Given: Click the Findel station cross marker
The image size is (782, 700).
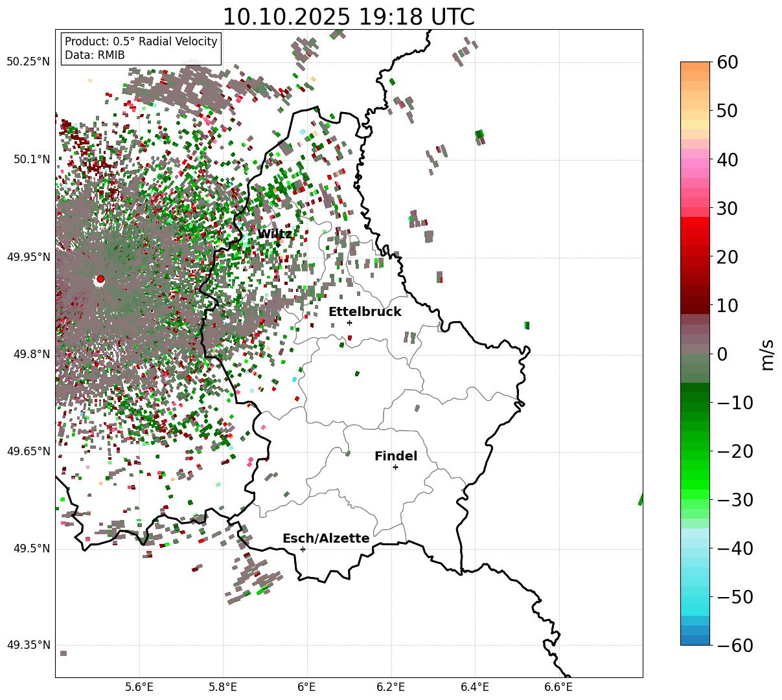Looking at the screenshot, I should (395, 467).
